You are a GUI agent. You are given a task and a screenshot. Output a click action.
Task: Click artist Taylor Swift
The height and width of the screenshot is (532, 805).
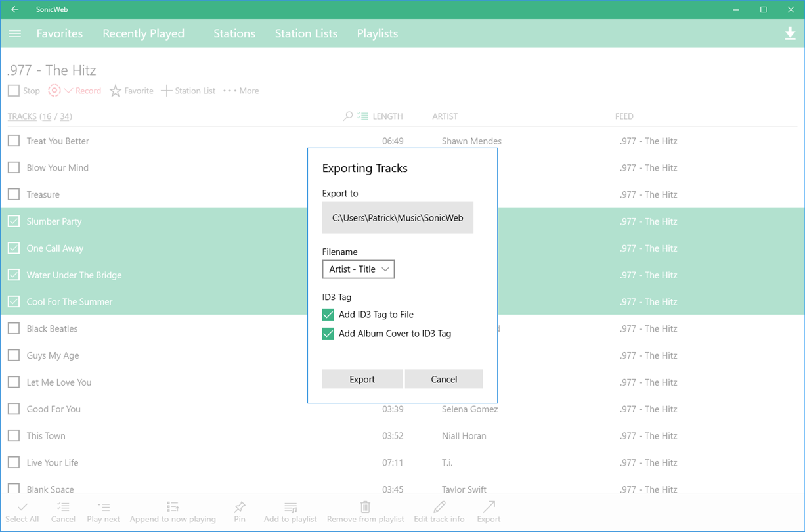464,489
